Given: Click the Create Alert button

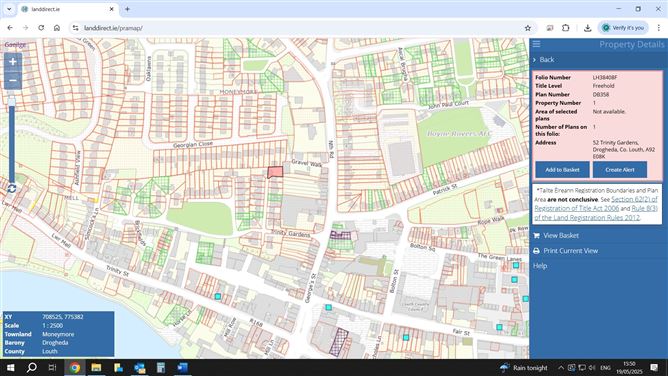Looking at the screenshot, I should tap(620, 169).
